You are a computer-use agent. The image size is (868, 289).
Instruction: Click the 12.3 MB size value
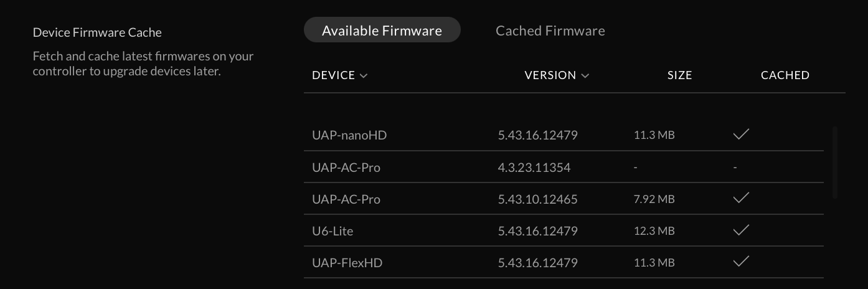click(x=654, y=231)
